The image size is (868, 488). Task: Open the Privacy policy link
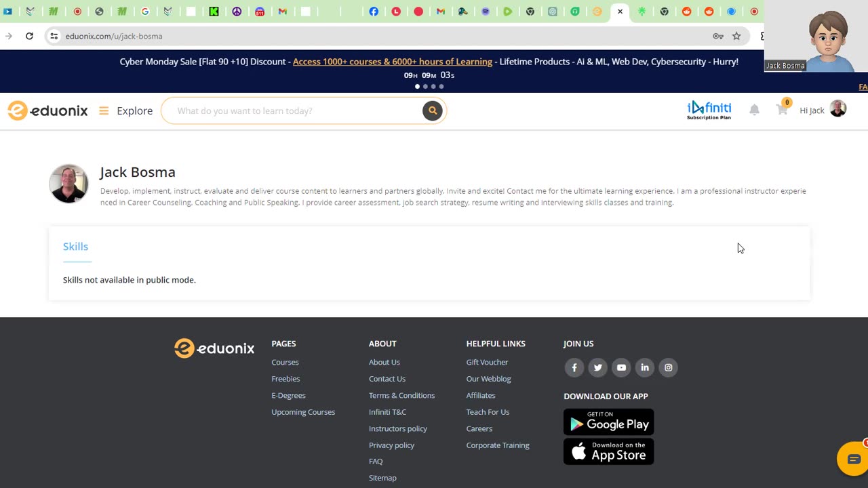point(391,445)
